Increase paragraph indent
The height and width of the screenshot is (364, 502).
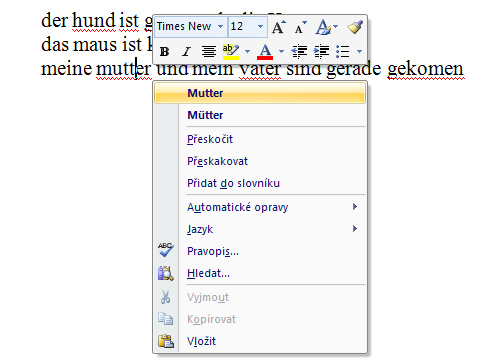click(321, 52)
